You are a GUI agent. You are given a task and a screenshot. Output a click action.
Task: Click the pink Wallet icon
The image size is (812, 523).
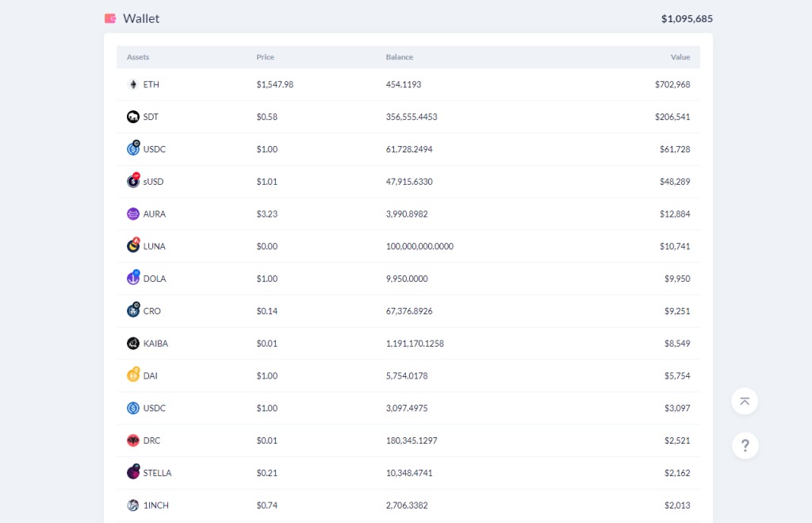(x=110, y=19)
